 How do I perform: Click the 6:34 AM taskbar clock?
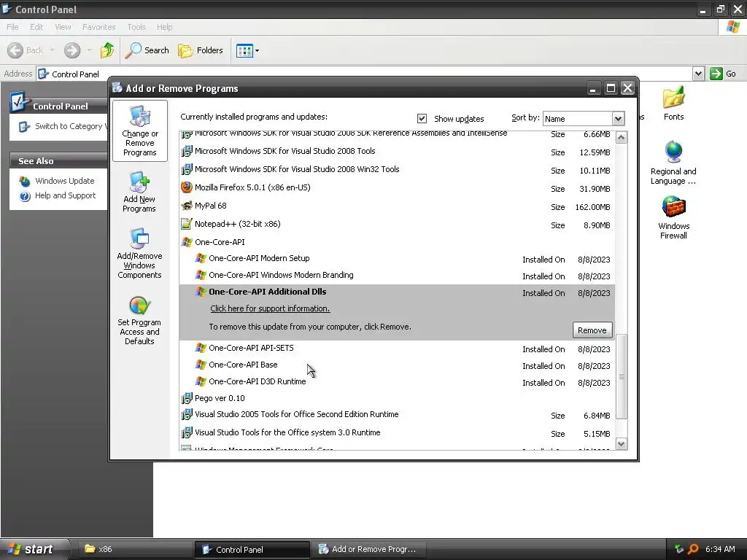point(720,549)
